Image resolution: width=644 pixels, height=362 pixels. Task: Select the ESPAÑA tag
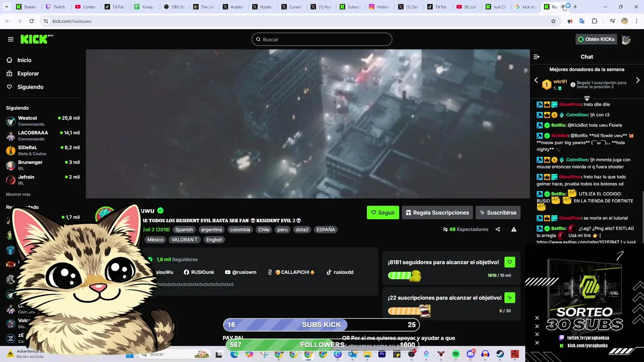pos(326,229)
